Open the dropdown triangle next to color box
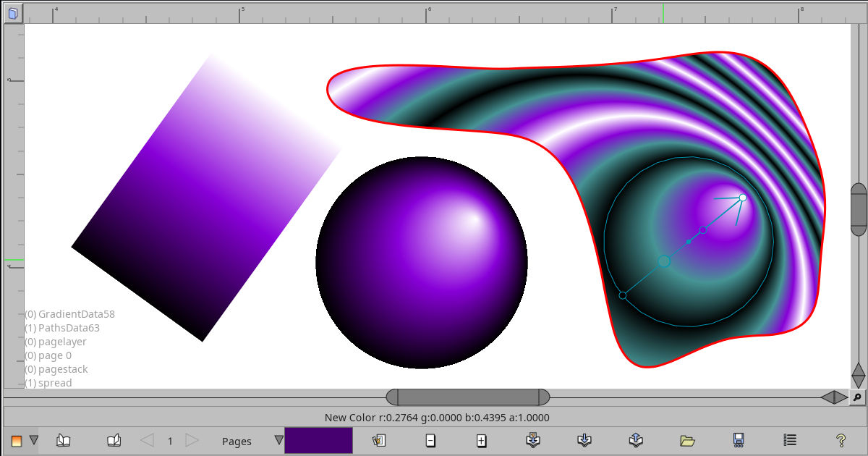 pyautogui.click(x=34, y=439)
